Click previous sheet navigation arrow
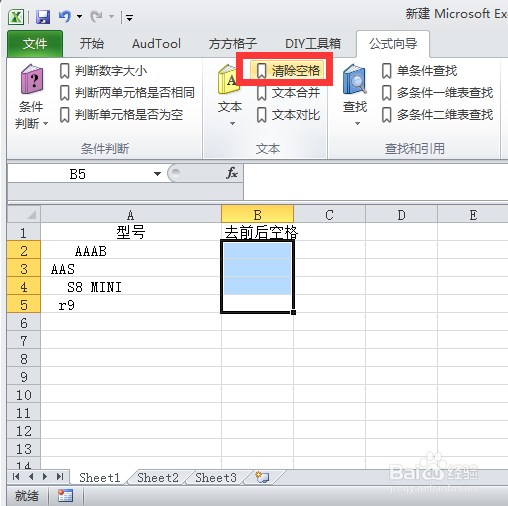The image size is (508, 506). pos(31,477)
